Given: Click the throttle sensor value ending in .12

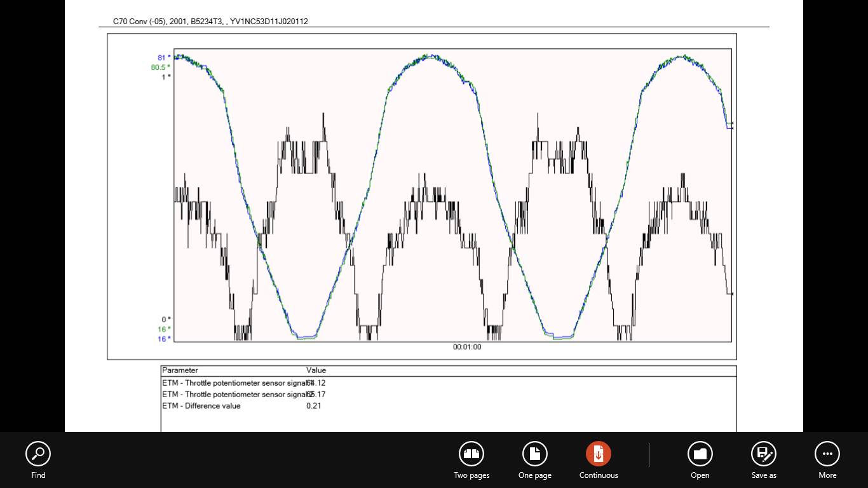Looking at the screenshot, I should pyautogui.click(x=316, y=383).
